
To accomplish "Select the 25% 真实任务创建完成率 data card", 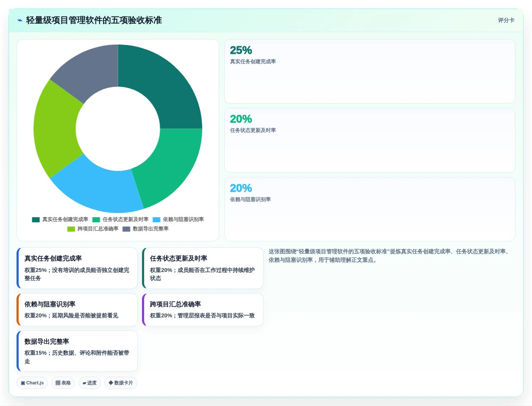I will point(370,71).
